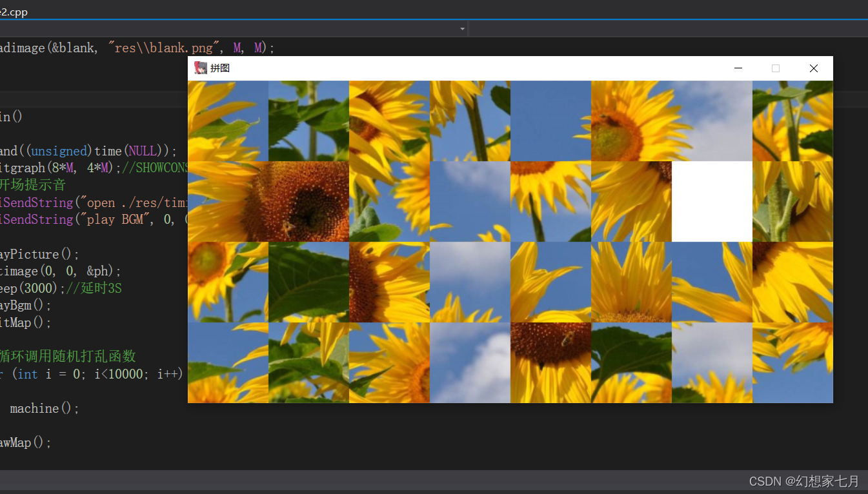
Task: Click the for-loop line with i<10000
Action: click(92, 374)
